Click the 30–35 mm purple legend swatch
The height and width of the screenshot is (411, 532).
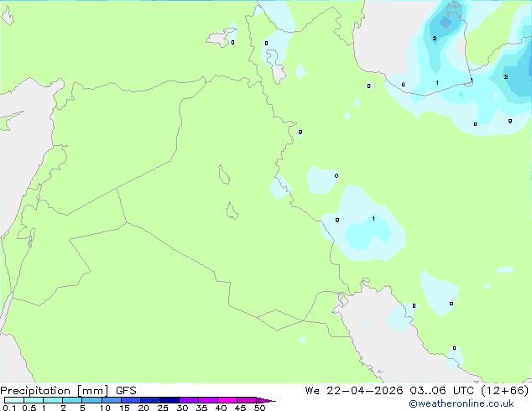189,400
